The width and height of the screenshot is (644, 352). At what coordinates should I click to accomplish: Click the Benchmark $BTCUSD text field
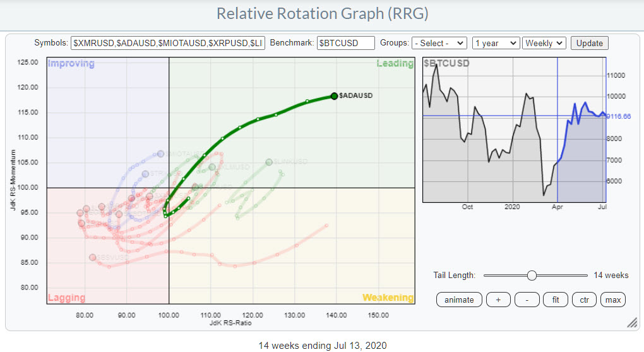click(x=345, y=43)
